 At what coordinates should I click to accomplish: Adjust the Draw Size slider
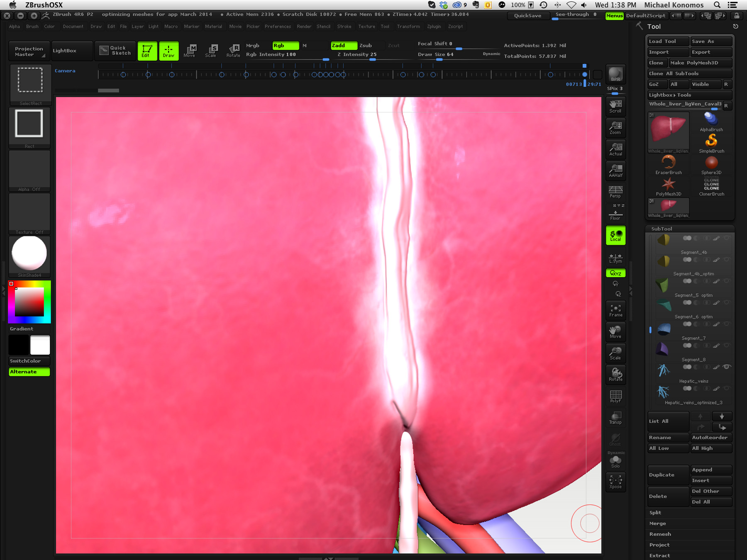459,56
